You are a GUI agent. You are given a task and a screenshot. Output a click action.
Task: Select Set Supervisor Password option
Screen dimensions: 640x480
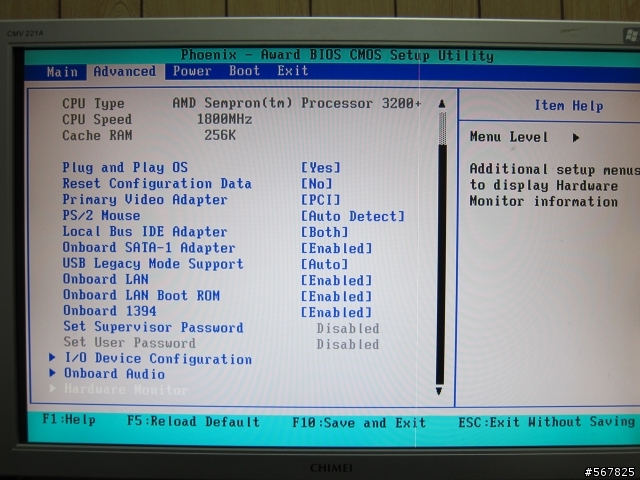(x=153, y=327)
